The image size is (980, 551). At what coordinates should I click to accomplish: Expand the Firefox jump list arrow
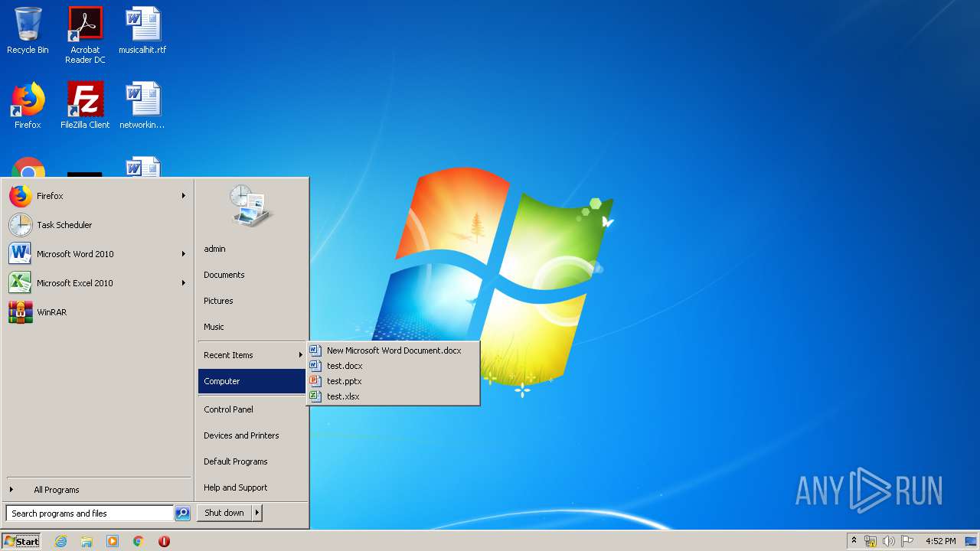[x=184, y=196]
